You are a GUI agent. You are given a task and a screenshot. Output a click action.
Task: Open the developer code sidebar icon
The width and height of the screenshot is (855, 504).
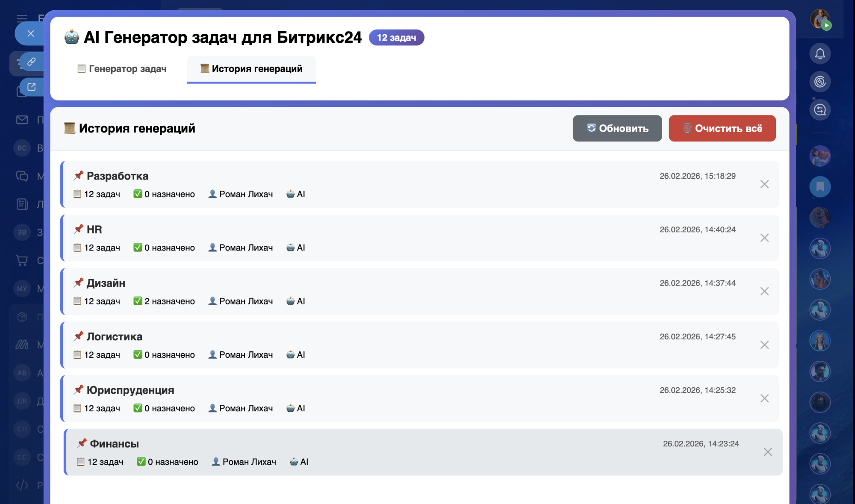click(22, 485)
